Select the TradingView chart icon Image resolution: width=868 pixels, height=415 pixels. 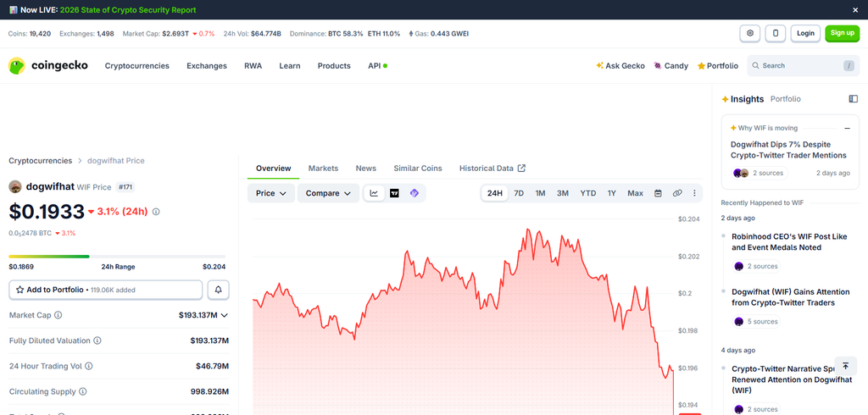click(394, 193)
